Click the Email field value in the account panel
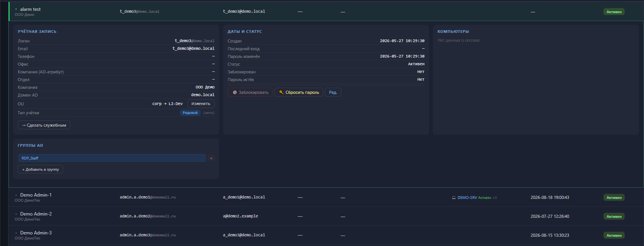The image size is (644, 246). (x=193, y=49)
